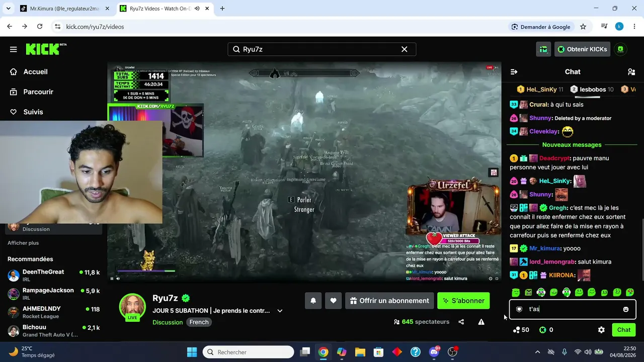Open DeenTheGreat recommended channel
Image resolution: width=644 pixels, height=362 pixels.
53,275
